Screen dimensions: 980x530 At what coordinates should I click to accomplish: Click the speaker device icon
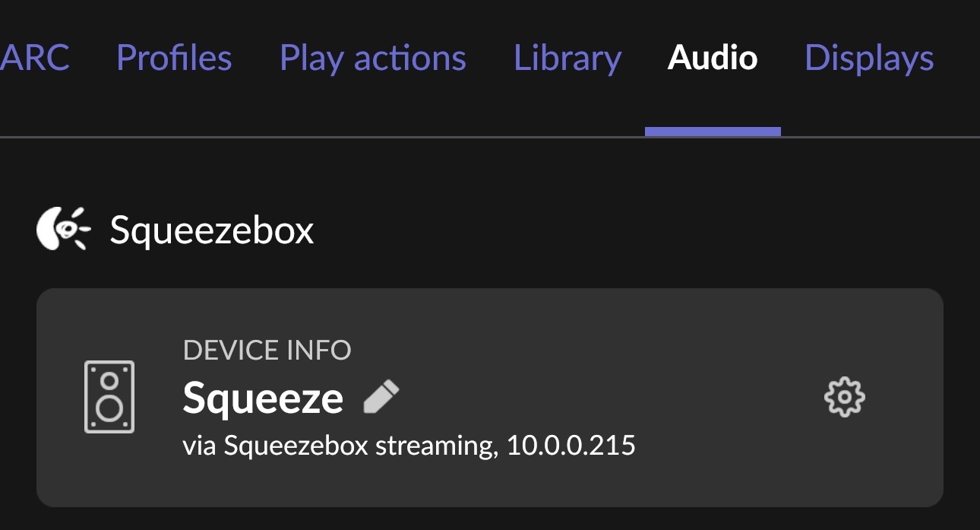tap(109, 396)
